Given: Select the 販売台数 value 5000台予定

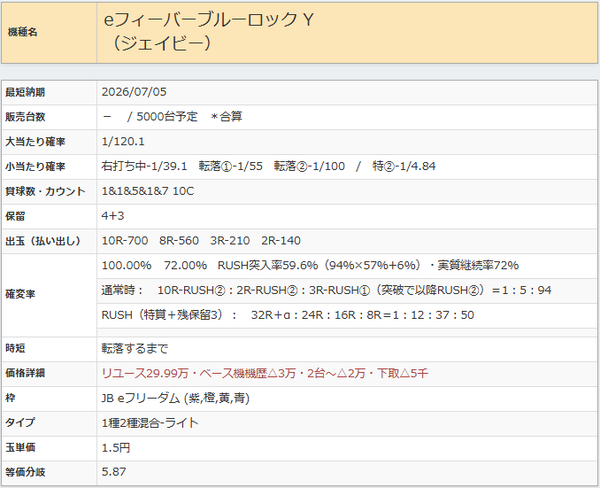Looking at the screenshot, I should point(167,116).
